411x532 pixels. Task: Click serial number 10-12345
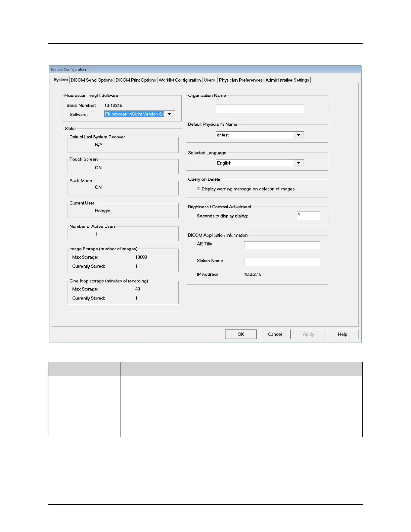tap(113, 105)
